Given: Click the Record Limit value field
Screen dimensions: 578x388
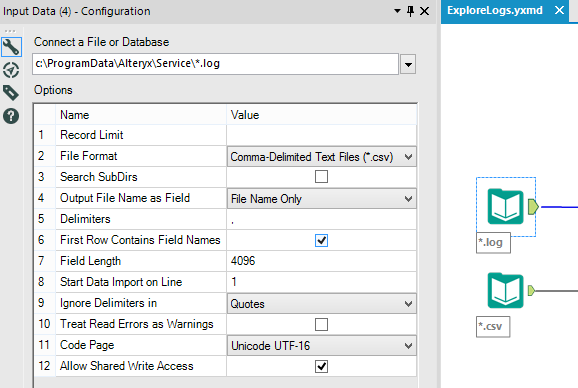Looking at the screenshot, I should pos(321,135).
